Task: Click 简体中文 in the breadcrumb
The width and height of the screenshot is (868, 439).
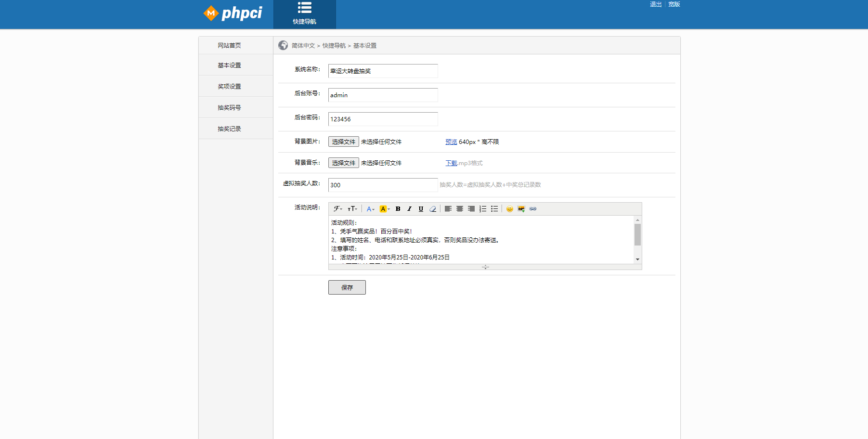Action: click(x=303, y=46)
